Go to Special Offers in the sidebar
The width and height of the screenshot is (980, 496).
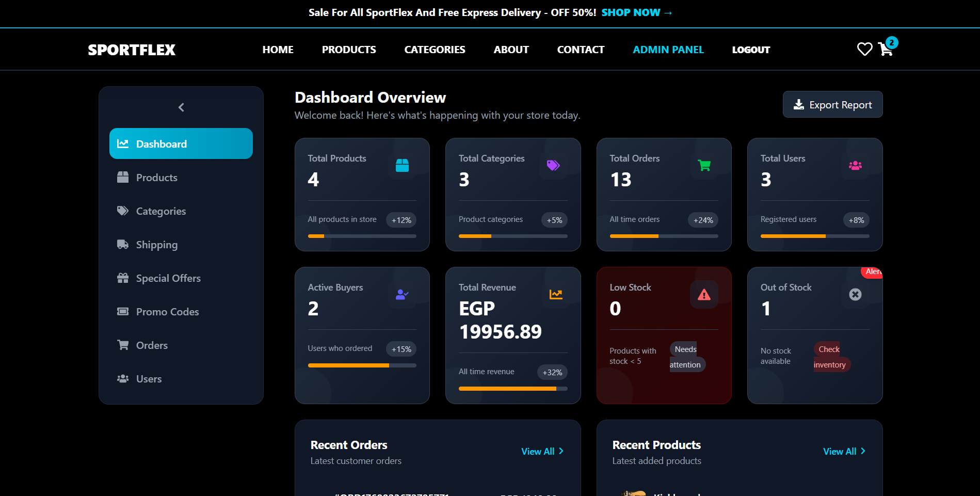(x=168, y=278)
